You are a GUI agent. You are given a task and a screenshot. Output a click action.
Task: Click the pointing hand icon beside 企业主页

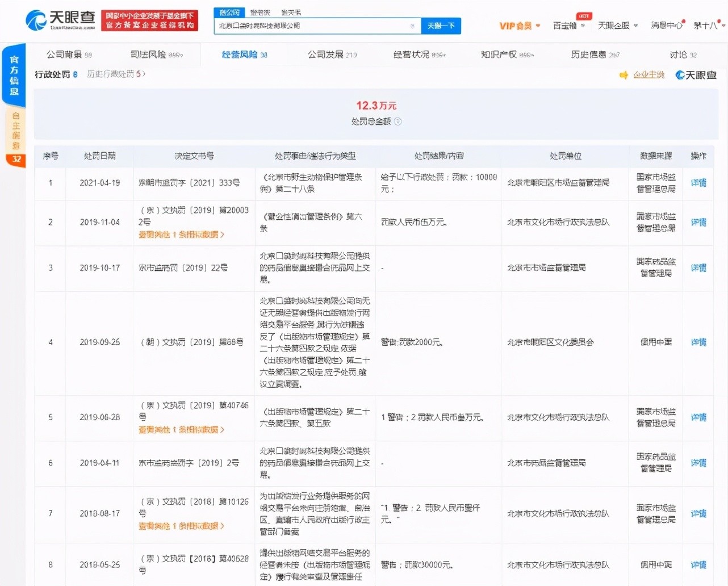coord(624,75)
